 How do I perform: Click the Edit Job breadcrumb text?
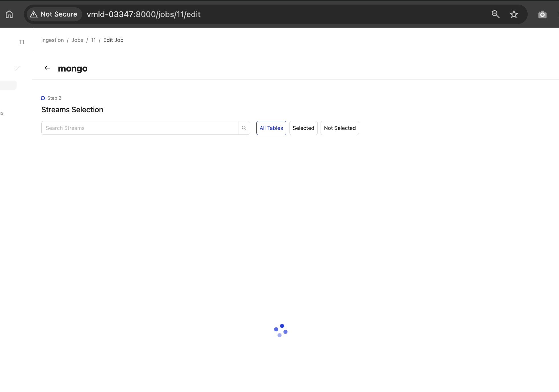113,40
